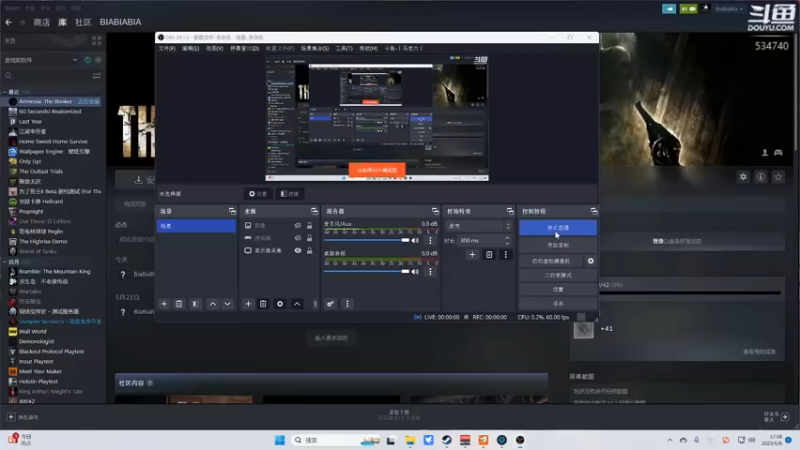
Task: Open OBS 工具(T) Tools menu
Action: [344, 48]
